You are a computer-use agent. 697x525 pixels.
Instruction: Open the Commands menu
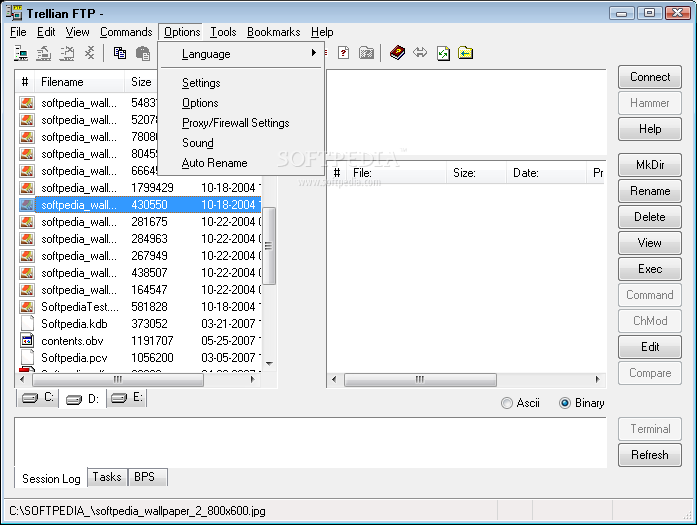click(126, 32)
